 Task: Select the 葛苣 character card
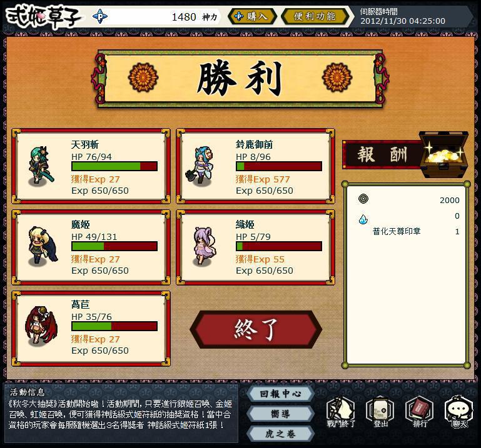click(x=91, y=329)
